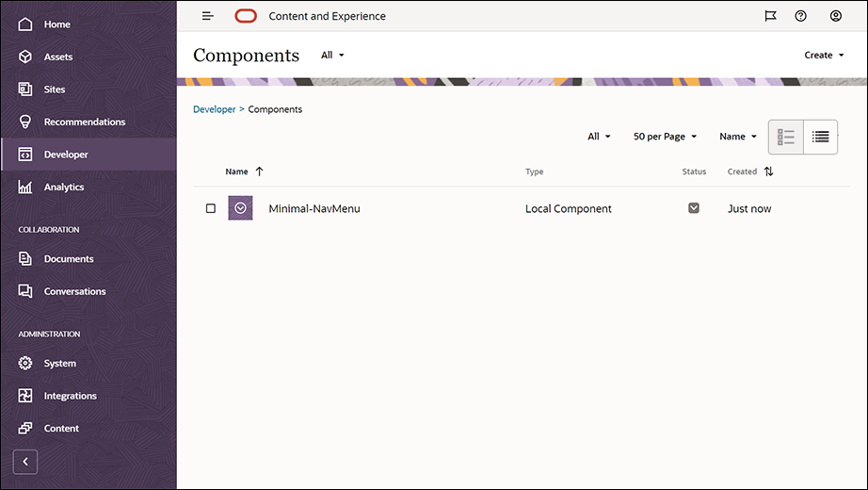Viewport: 868px width, 490px height.
Task: Click the Content and Experience title
Action: point(328,16)
